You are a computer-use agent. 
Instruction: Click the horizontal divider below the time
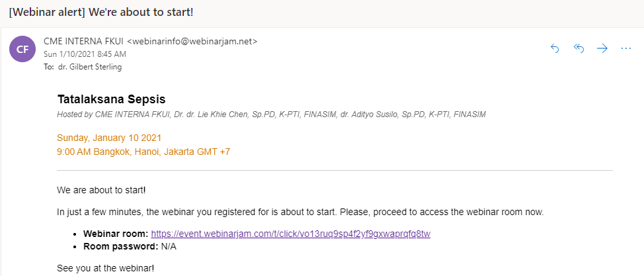click(335, 170)
